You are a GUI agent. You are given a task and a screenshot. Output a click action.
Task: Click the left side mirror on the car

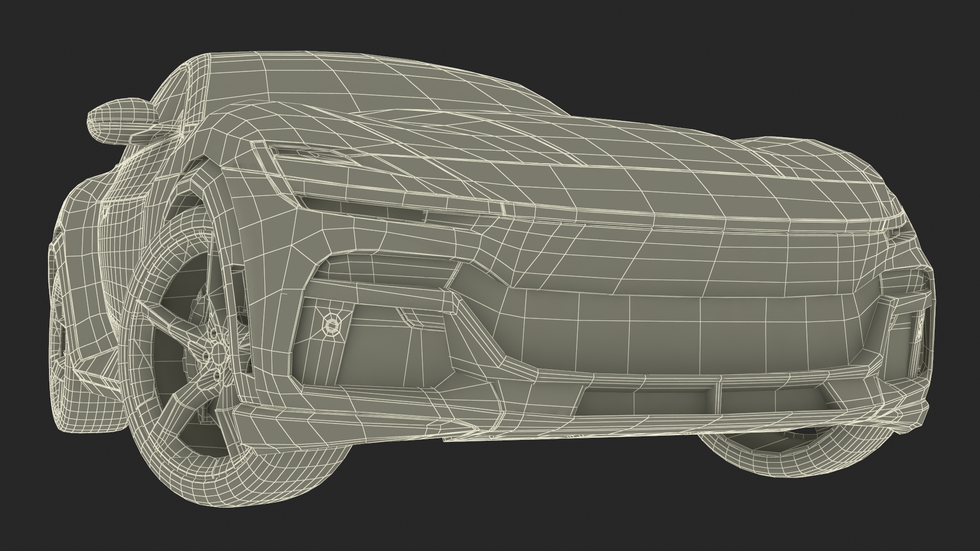(x=119, y=118)
